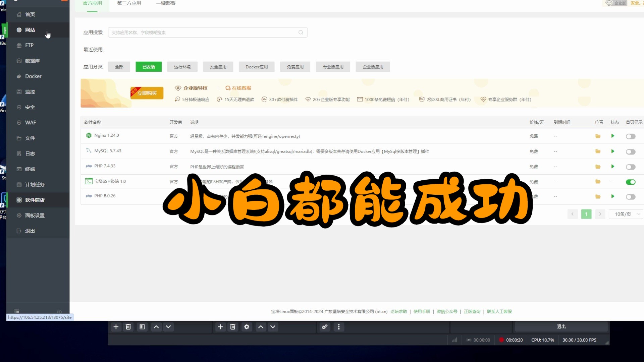The image size is (644, 362).
Task: Open the PHP 7.4.33 folder location icon
Action: 598,167
